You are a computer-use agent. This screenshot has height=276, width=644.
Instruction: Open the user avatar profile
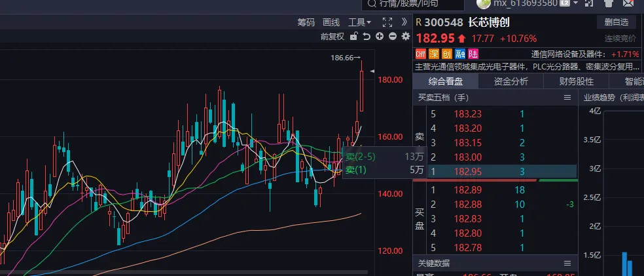483,3
